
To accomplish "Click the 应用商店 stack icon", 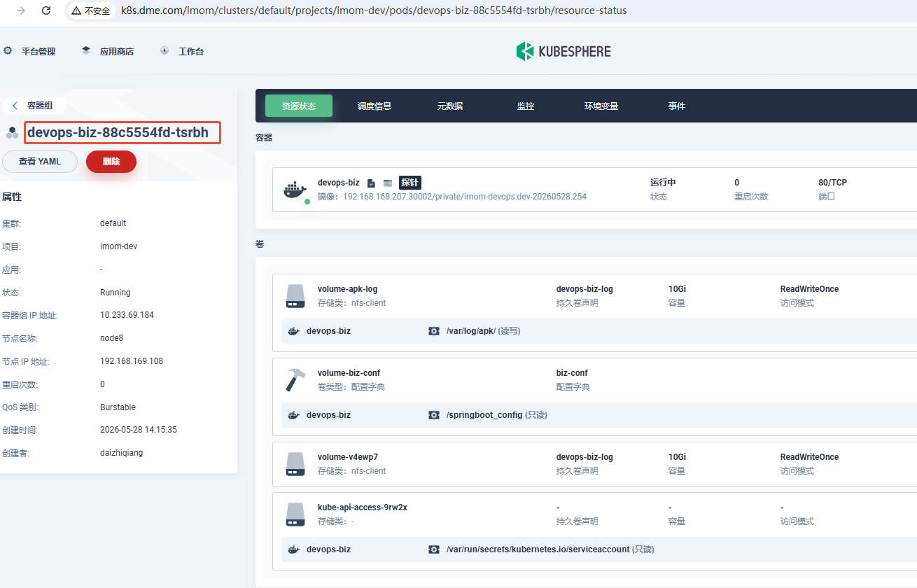I will click(86, 50).
